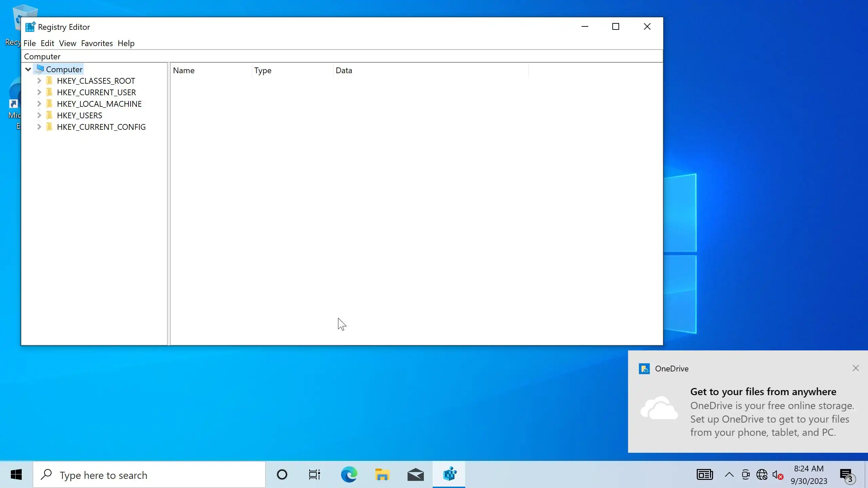Dismiss the OneDrive notification
868x488 pixels.
[x=855, y=368]
